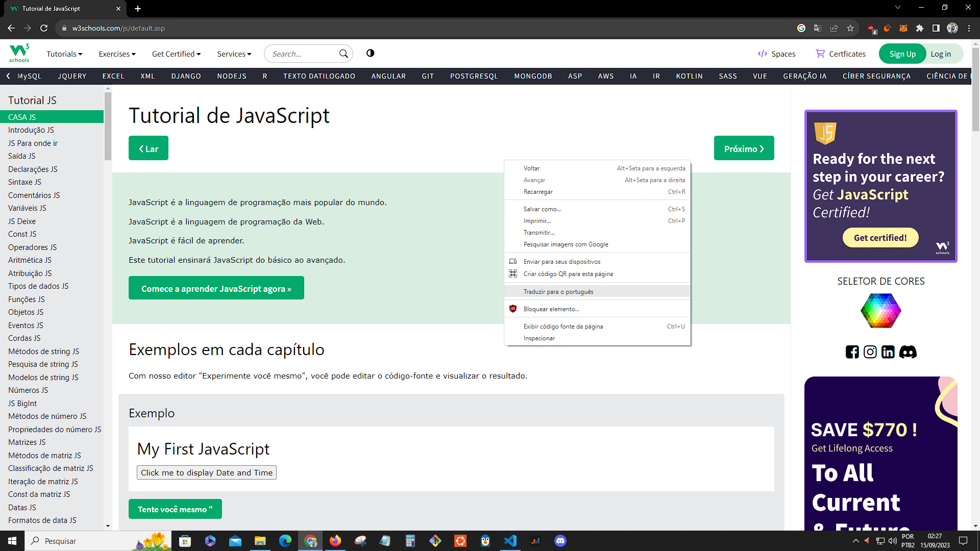Viewport: 980px width, 551px height.
Task: Open the Instagram social icon
Action: coord(870,352)
